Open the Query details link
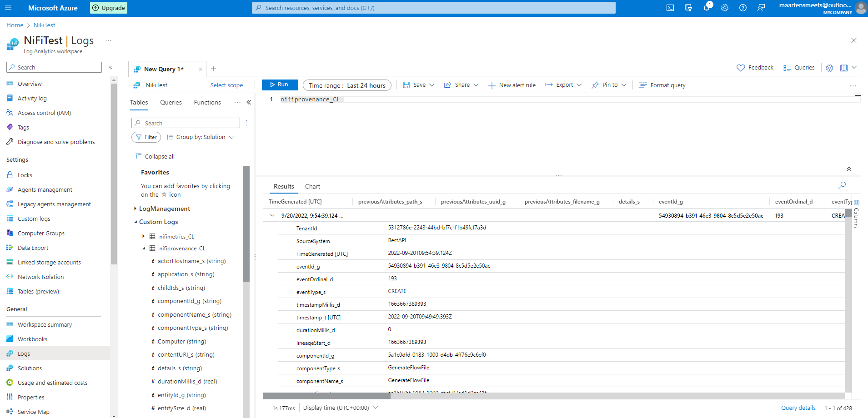The height and width of the screenshot is (418, 868). [x=798, y=408]
